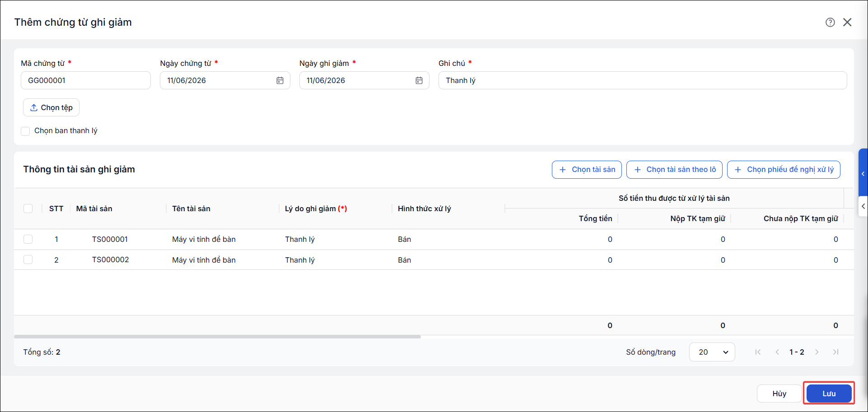Click the Tổng tiền column header
This screenshot has height=412, width=868.
point(595,218)
